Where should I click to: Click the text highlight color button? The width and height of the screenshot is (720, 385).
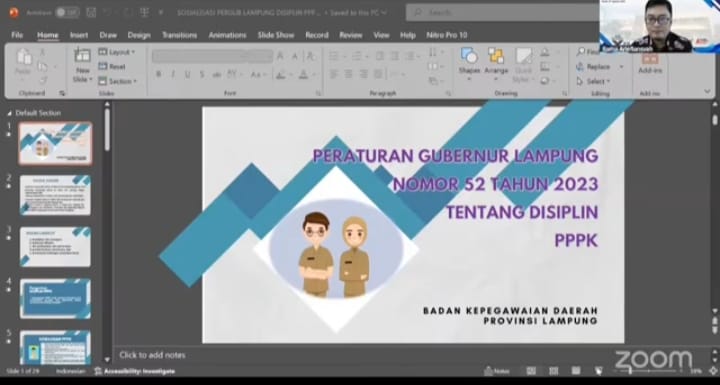coord(282,74)
